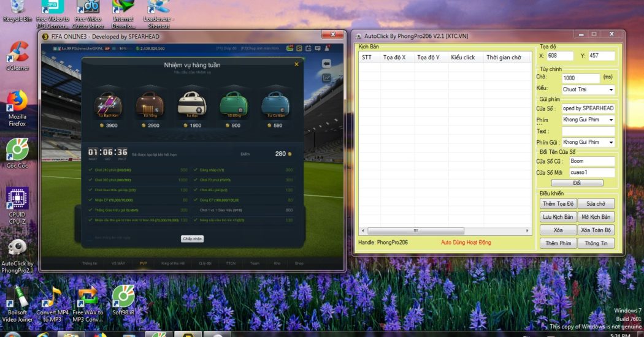
Task: Click the Auto Dừng Hoạt Động status text
Action: pyautogui.click(x=466, y=243)
